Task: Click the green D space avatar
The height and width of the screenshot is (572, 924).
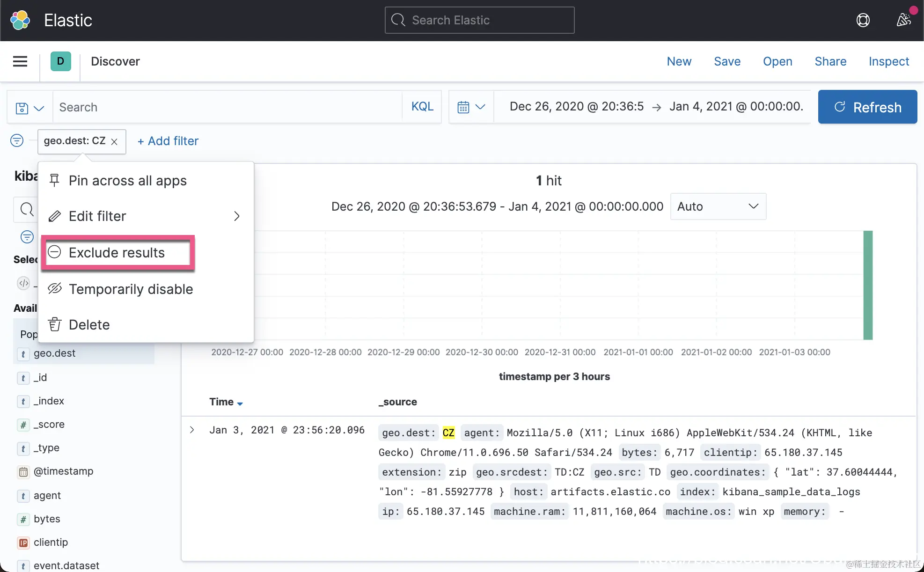Action: (x=60, y=61)
